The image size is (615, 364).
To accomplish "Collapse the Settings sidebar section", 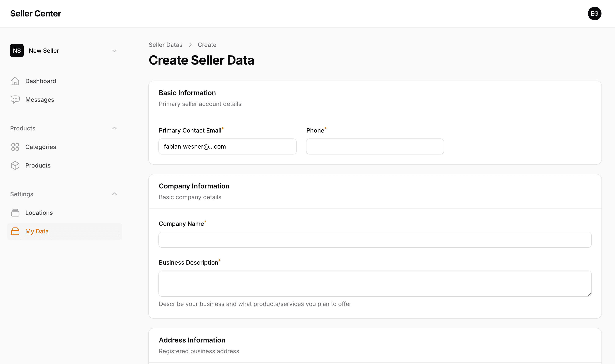I will pos(114,194).
